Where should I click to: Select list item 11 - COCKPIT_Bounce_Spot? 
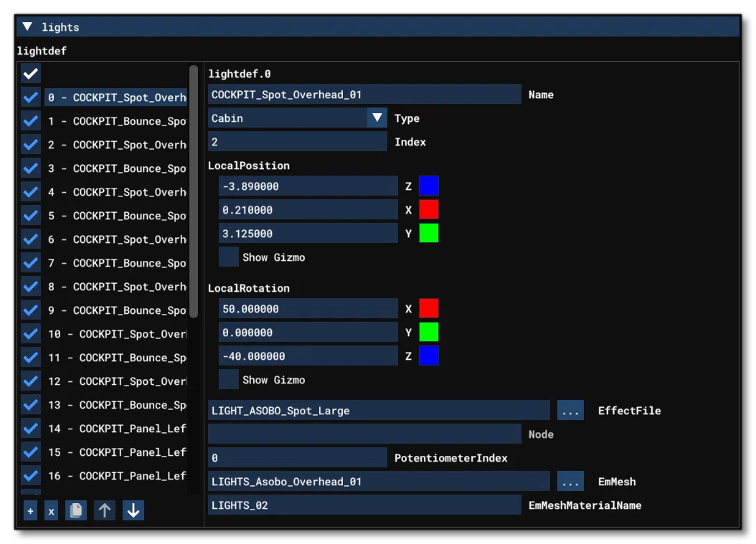[x=115, y=358]
